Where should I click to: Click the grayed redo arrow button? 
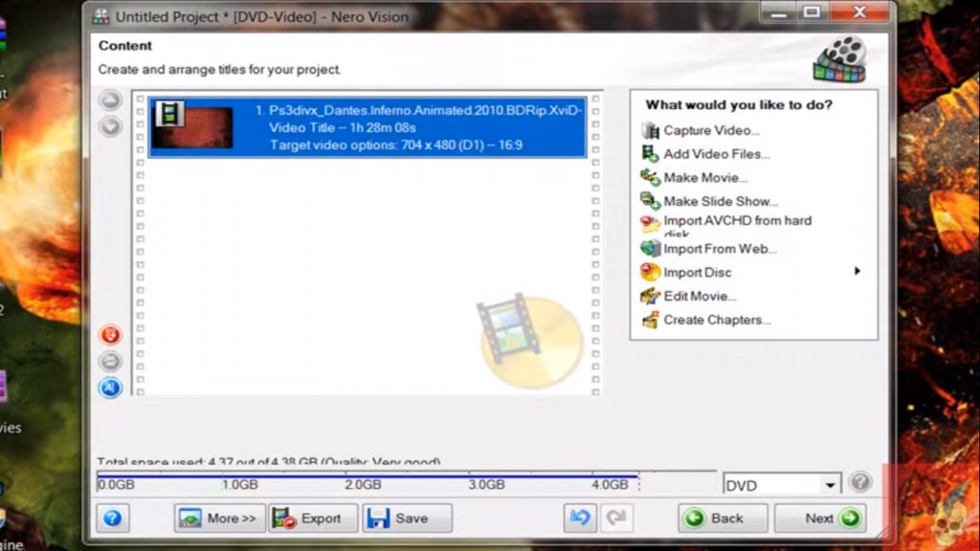[x=616, y=518]
